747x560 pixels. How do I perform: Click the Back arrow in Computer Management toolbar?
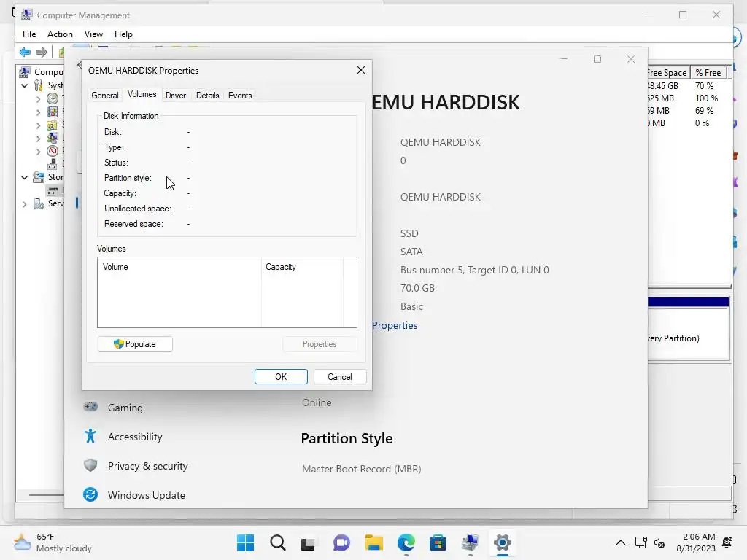[x=25, y=52]
